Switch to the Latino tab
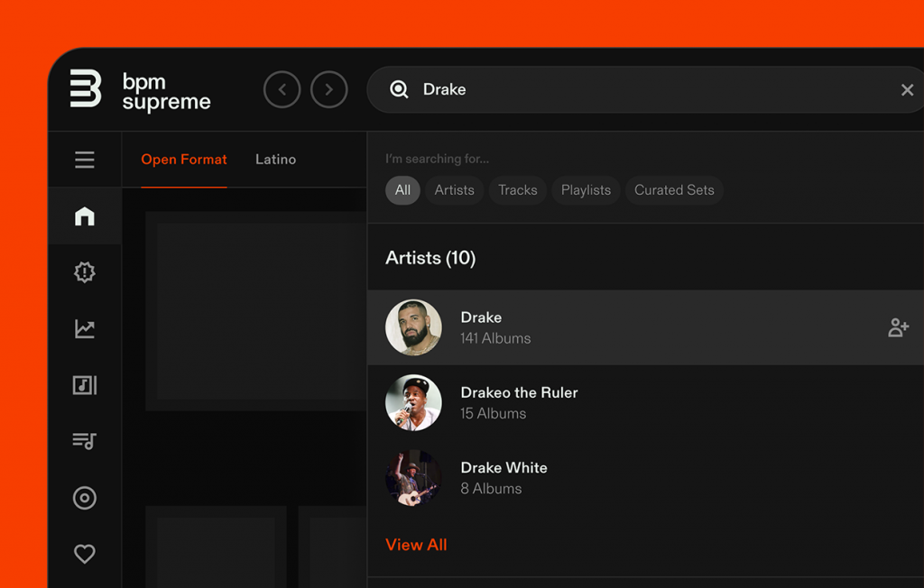 275,160
